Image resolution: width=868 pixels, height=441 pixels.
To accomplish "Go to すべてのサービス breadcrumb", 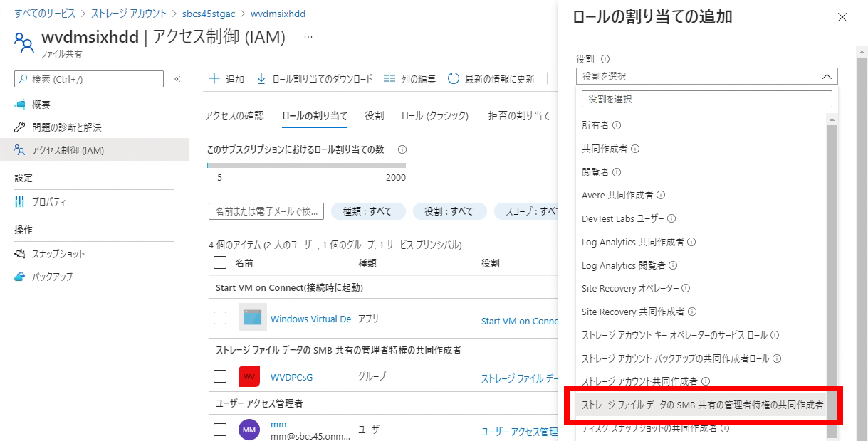I will [45, 14].
